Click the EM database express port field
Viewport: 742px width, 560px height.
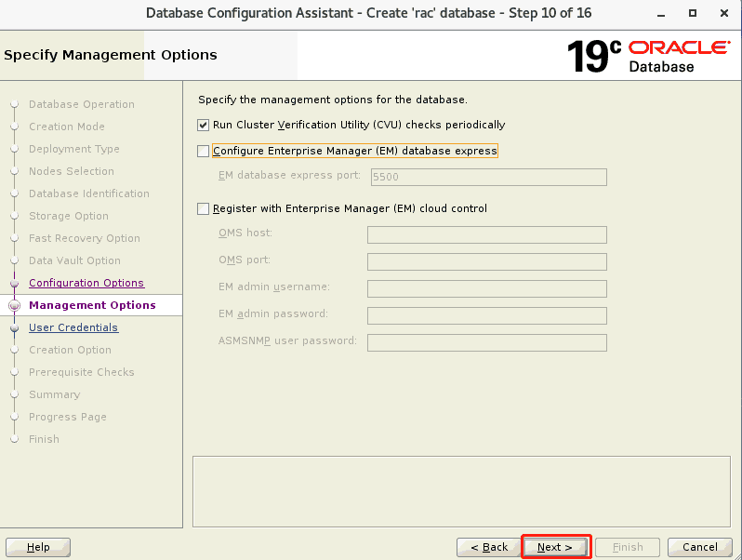[489, 177]
